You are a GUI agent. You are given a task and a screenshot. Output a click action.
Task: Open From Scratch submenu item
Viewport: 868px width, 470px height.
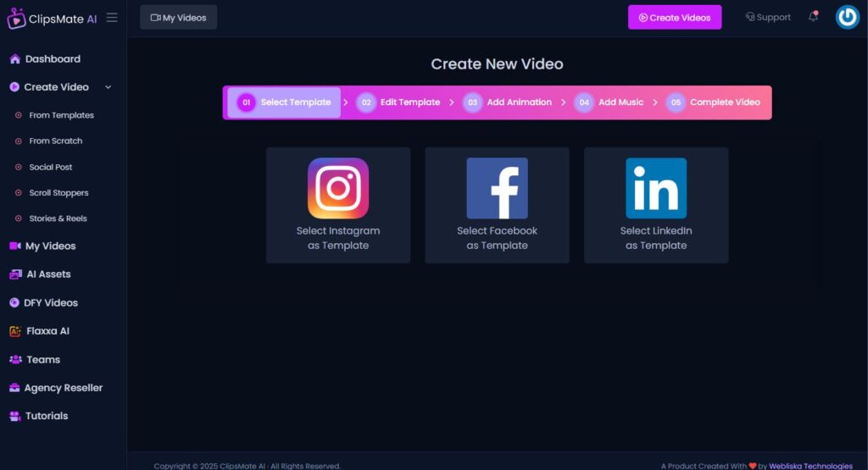pos(55,141)
